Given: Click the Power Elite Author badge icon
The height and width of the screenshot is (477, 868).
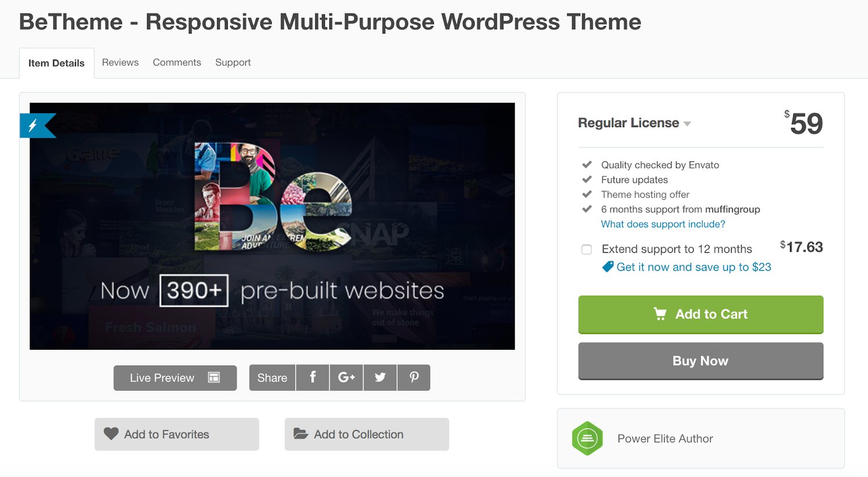Looking at the screenshot, I should point(587,438).
